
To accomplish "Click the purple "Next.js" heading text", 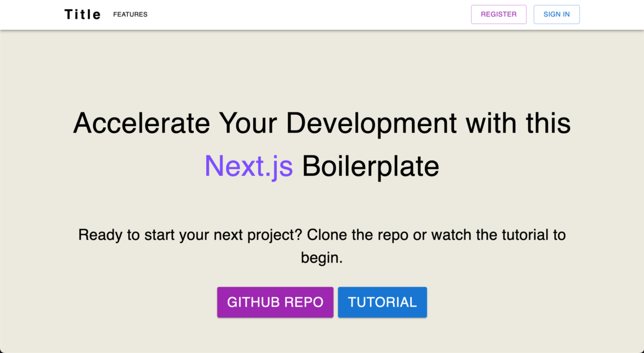I will click(x=249, y=166).
